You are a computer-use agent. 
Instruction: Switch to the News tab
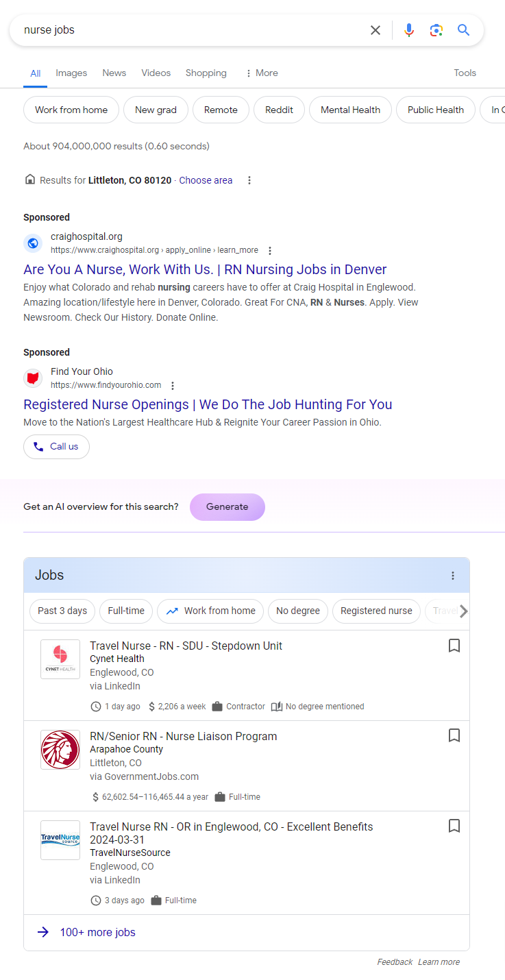tap(114, 73)
